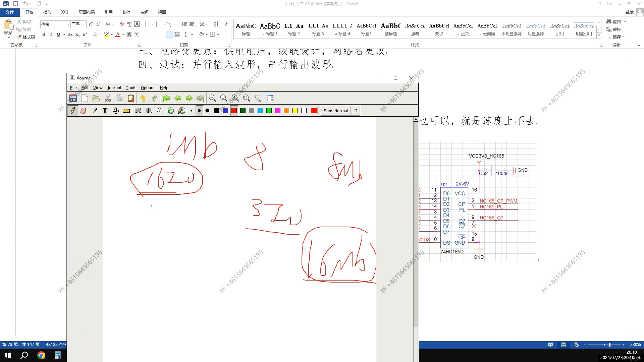Open Chrome from the taskbar
This screenshot has height=362, width=644.
tap(41, 355)
